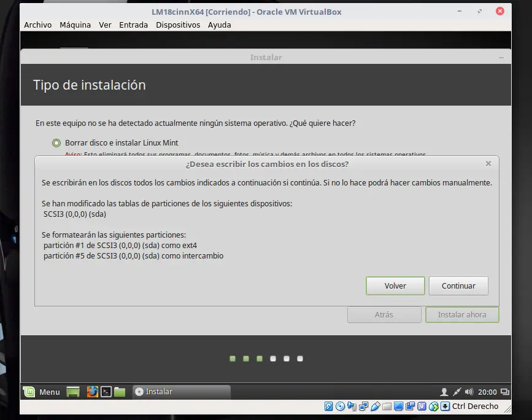This screenshot has width=532, height=420.
Task: Click the video recording status icon
Action: (410, 406)
